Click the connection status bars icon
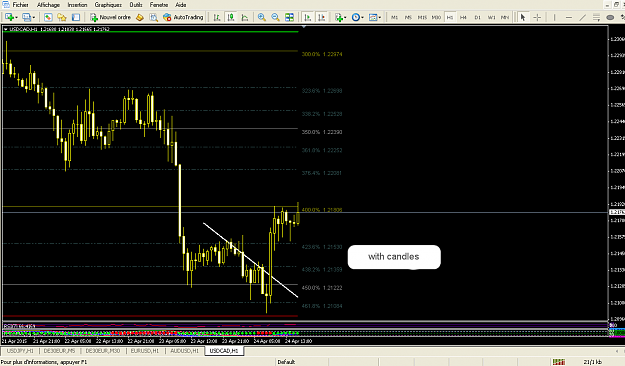 click(x=558, y=362)
